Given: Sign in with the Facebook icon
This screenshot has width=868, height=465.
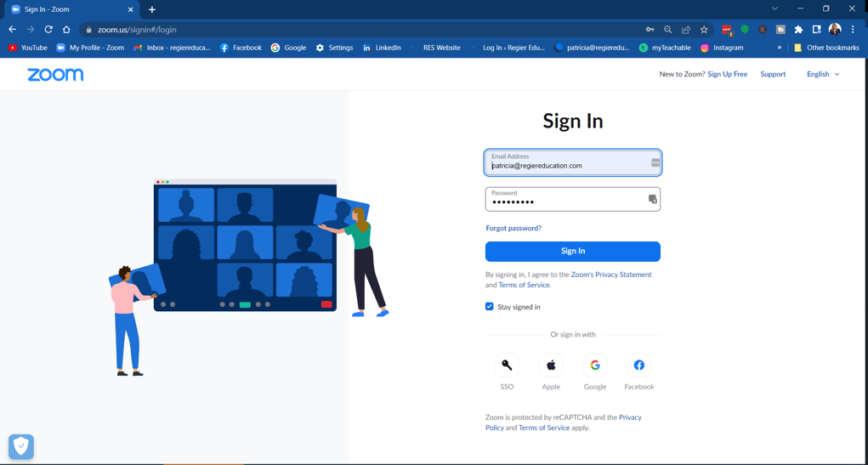Looking at the screenshot, I should pyautogui.click(x=638, y=366).
